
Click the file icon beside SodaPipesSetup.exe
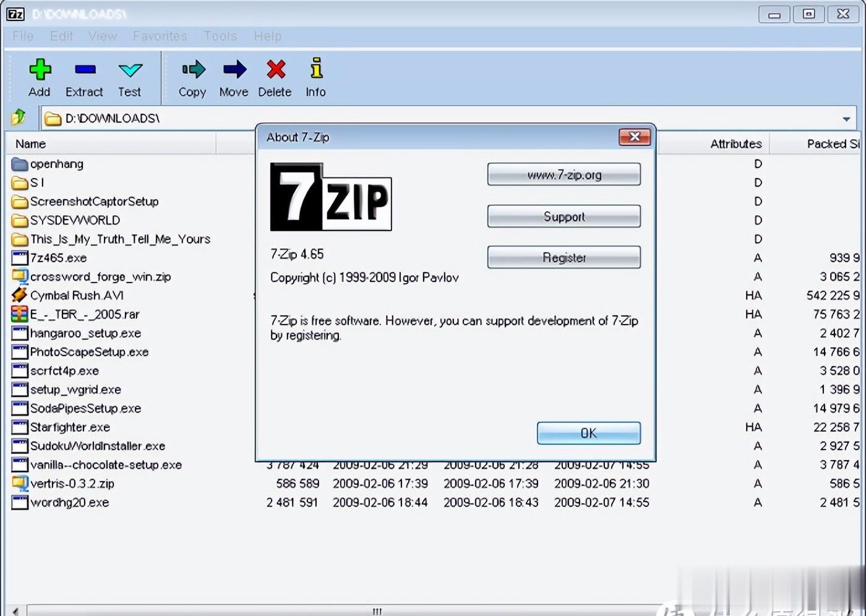[x=20, y=408]
